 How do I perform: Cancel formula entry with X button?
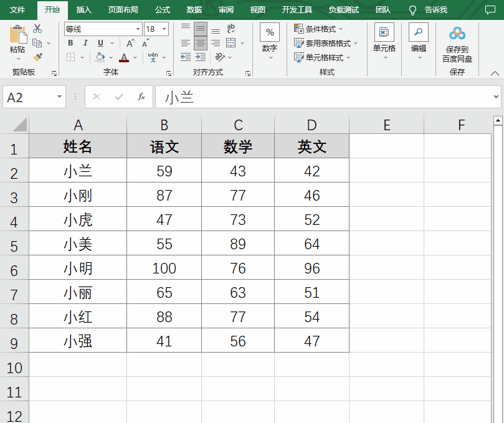tap(97, 97)
